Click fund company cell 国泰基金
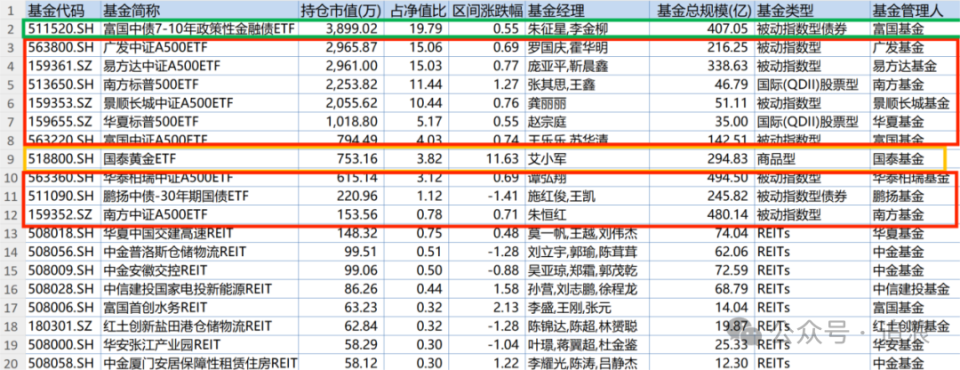Image resolution: width=960 pixels, height=370 pixels. [x=914, y=159]
